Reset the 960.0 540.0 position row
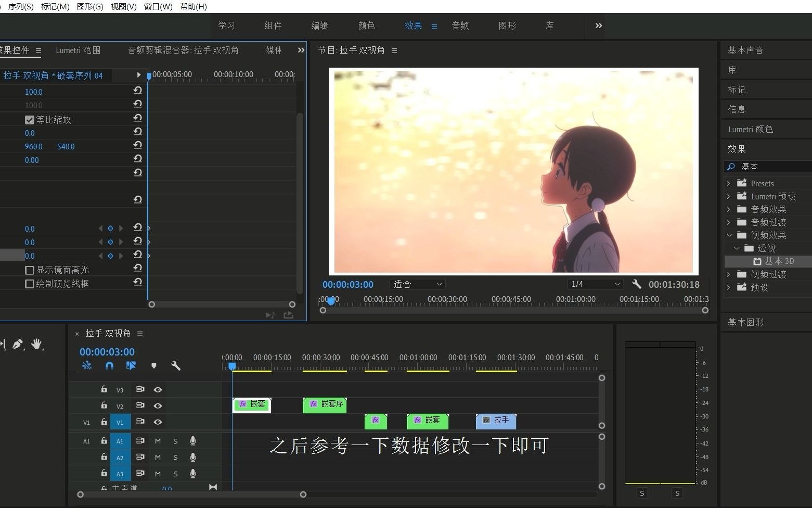This screenshot has width=812, height=508. [x=137, y=145]
